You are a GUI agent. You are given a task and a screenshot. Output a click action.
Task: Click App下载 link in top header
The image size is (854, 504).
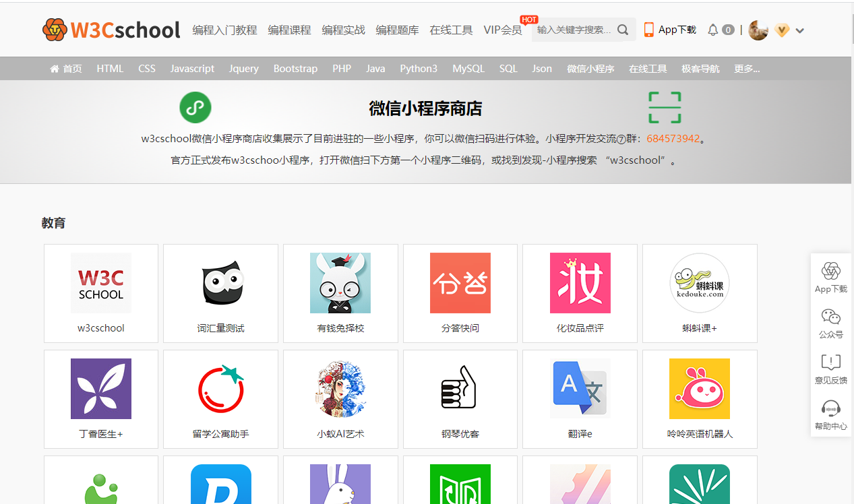click(x=670, y=30)
